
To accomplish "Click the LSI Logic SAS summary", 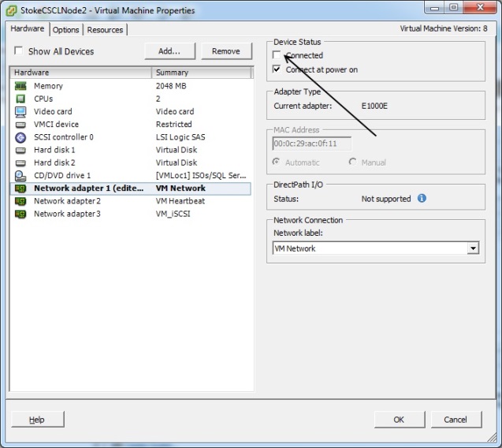I will tap(180, 137).
